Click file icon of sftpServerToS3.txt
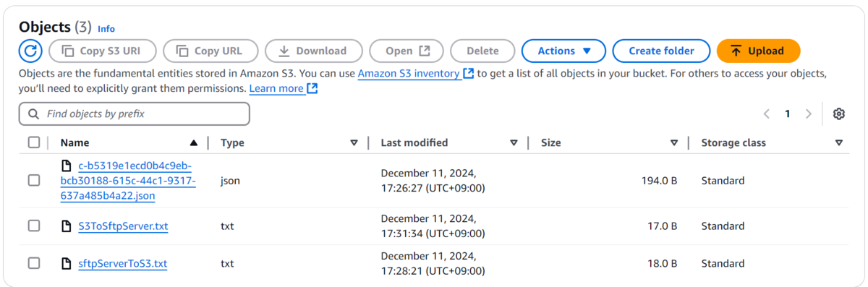 click(x=67, y=264)
